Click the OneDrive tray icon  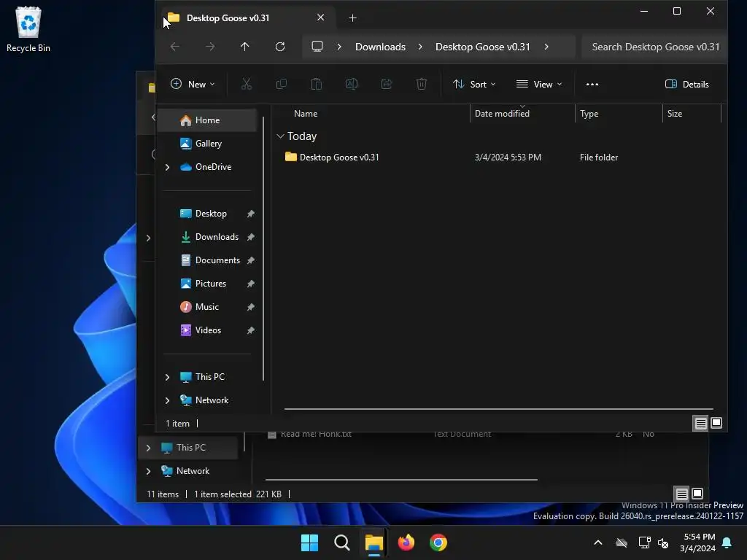[622, 542]
